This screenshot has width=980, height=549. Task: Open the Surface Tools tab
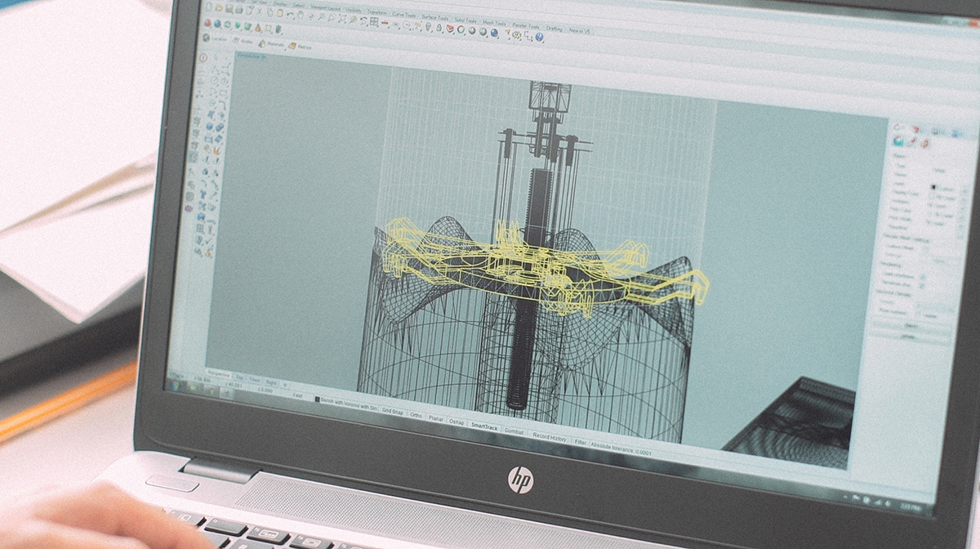[434, 17]
